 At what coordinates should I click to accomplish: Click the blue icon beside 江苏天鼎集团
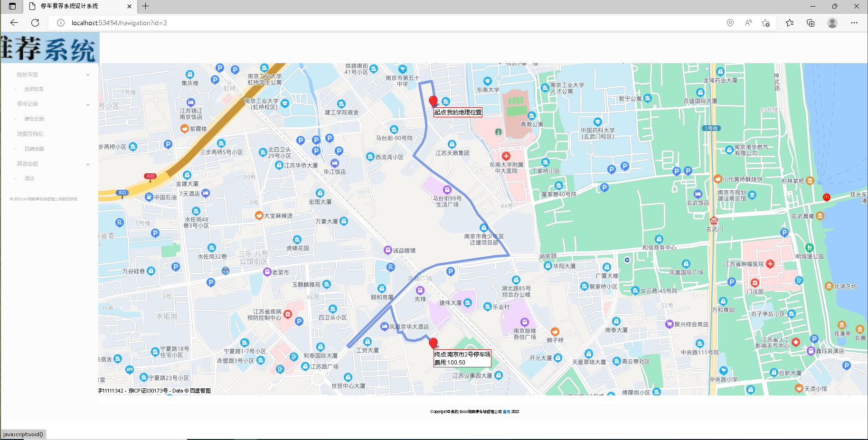(x=452, y=144)
